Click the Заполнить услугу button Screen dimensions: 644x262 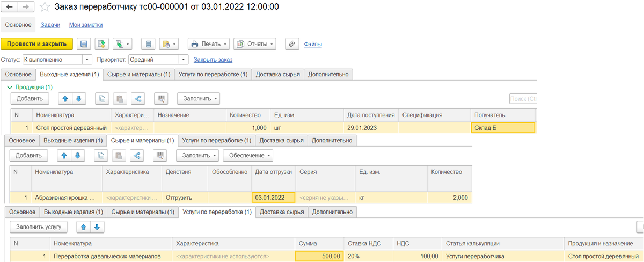point(39,227)
